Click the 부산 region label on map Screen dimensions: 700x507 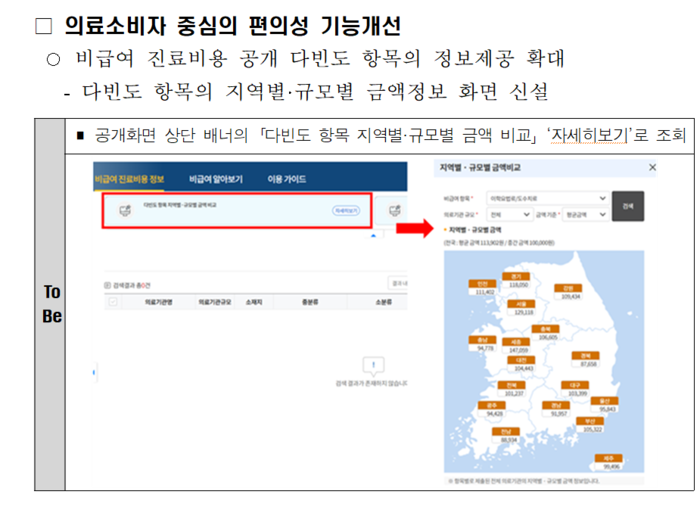[590, 421]
